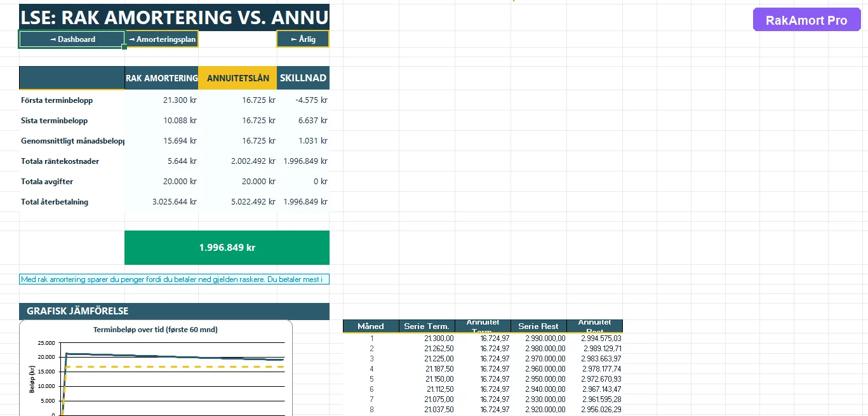Click the dashed yellow annuity line in chart
The height and width of the screenshot is (416, 868).
tap(190, 367)
